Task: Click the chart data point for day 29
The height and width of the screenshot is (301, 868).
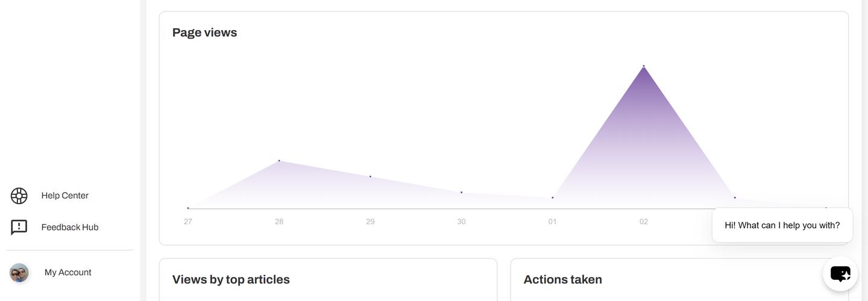Action: [x=370, y=176]
